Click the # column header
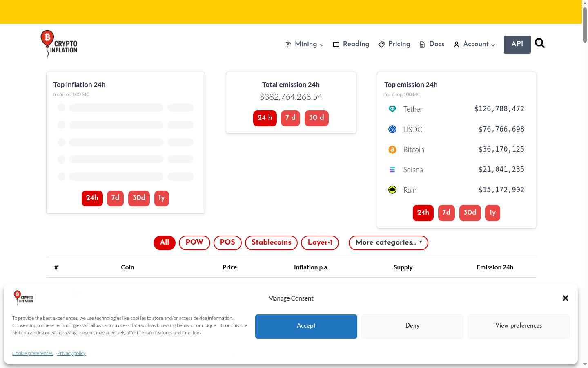The height and width of the screenshot is (368, 588). (56, 267)
